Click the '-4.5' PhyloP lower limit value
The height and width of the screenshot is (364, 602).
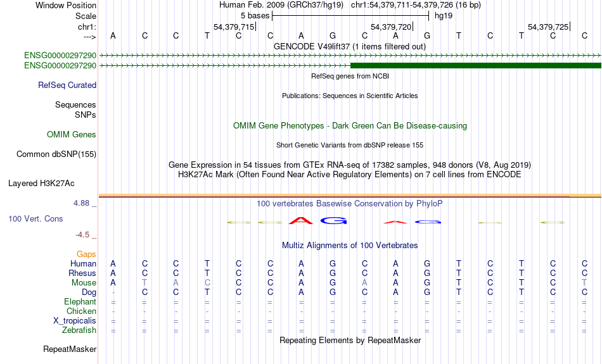point(82,235)
